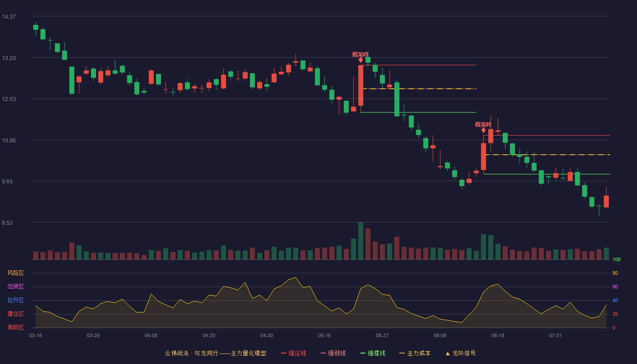Toggle the 主力成本 legend series

point(415,353)
